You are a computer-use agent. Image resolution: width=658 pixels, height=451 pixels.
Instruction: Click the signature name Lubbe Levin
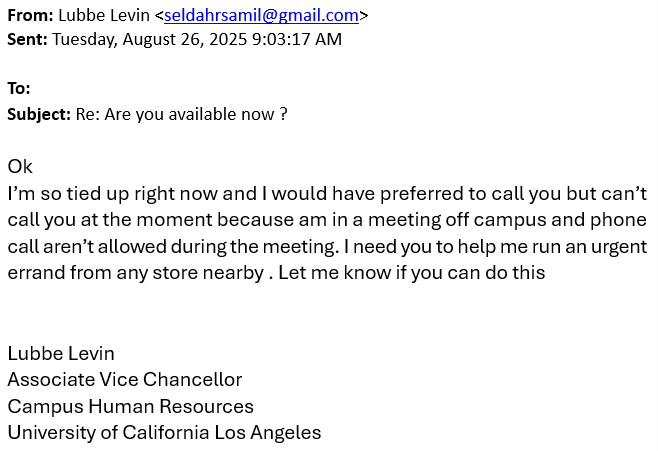click(x=61, y=353)
